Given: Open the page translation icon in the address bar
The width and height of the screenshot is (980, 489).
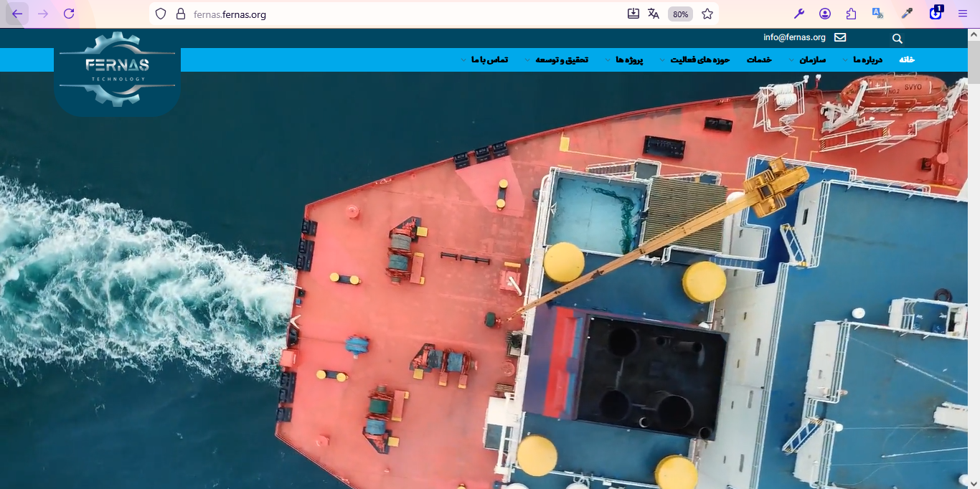Looking at the screenshot, I should (653, 14).
